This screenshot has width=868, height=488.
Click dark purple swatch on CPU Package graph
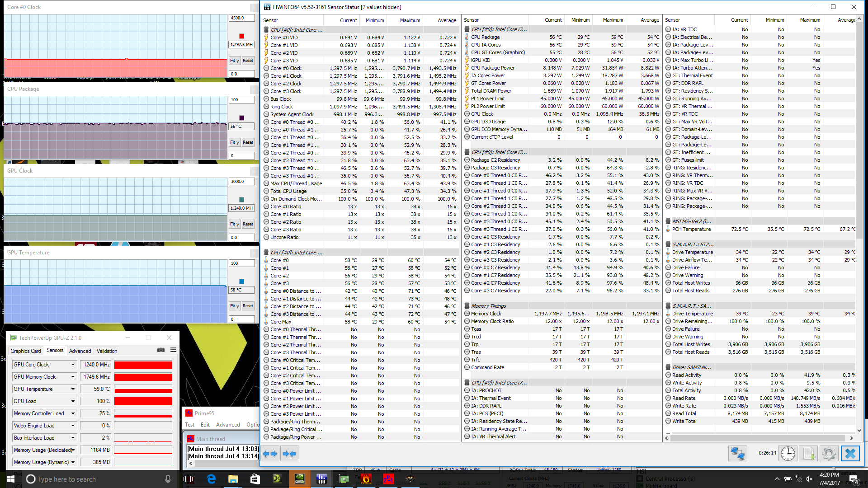point(241,118)
